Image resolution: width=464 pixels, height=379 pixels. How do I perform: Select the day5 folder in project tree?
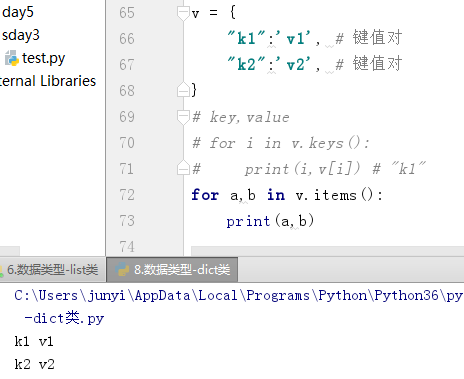[x=18, y=12]
